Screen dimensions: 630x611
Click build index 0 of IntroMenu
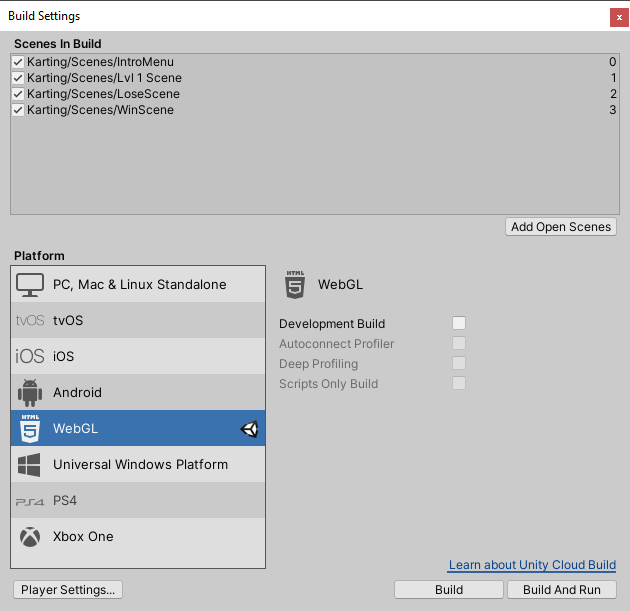(612, 62)
